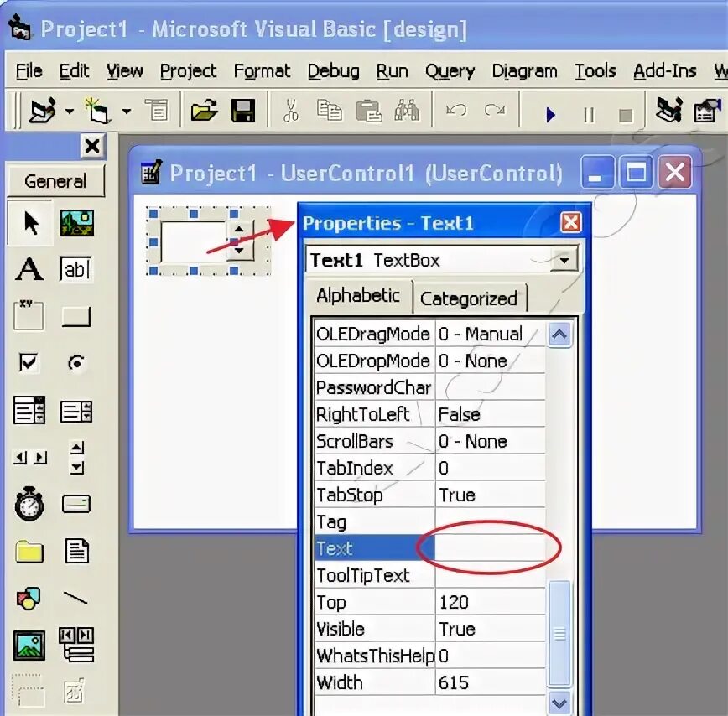Select the OptionButton tool in toolbox
This screenshot has height=716, width=728.
coord(76,362)
